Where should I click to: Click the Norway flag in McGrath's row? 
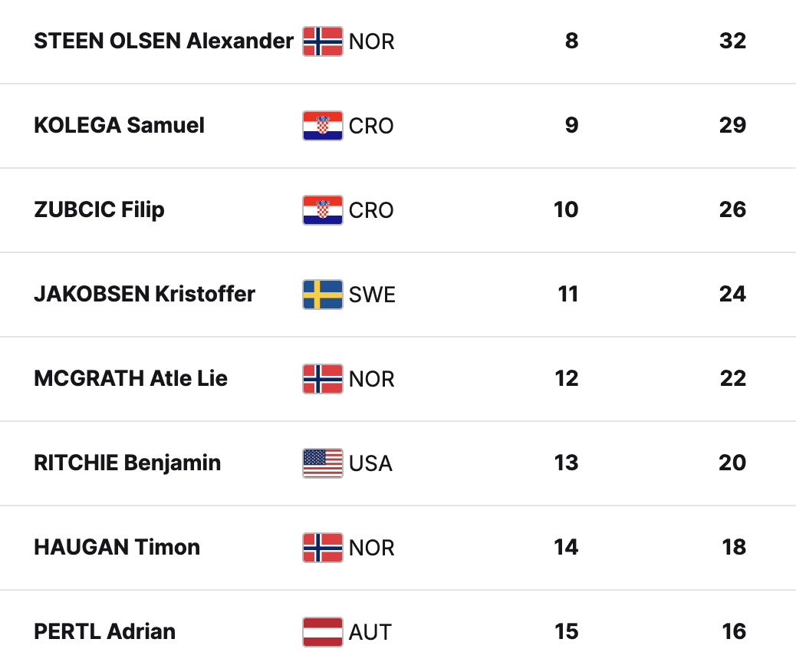[322, 379]
